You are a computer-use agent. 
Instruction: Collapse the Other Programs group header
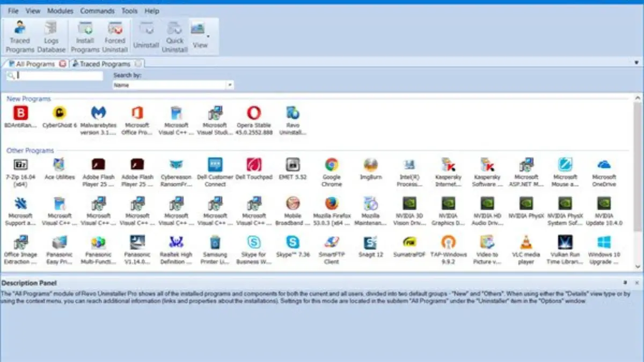[x=30, y=151]
